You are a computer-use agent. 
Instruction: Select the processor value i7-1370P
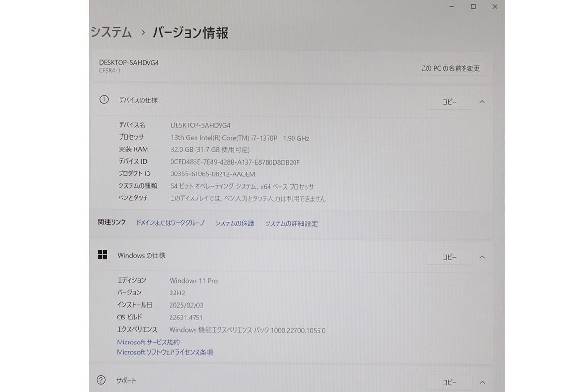[240, 138]
